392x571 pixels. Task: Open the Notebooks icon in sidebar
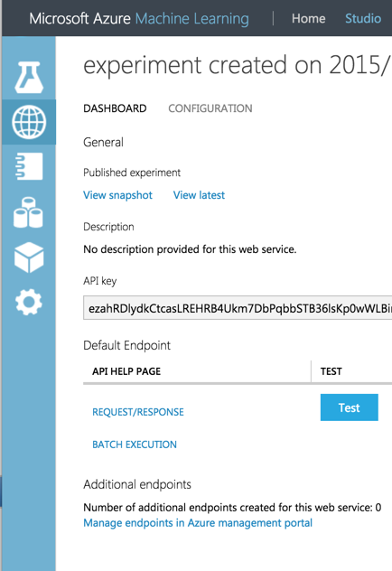tap(29, 166)
